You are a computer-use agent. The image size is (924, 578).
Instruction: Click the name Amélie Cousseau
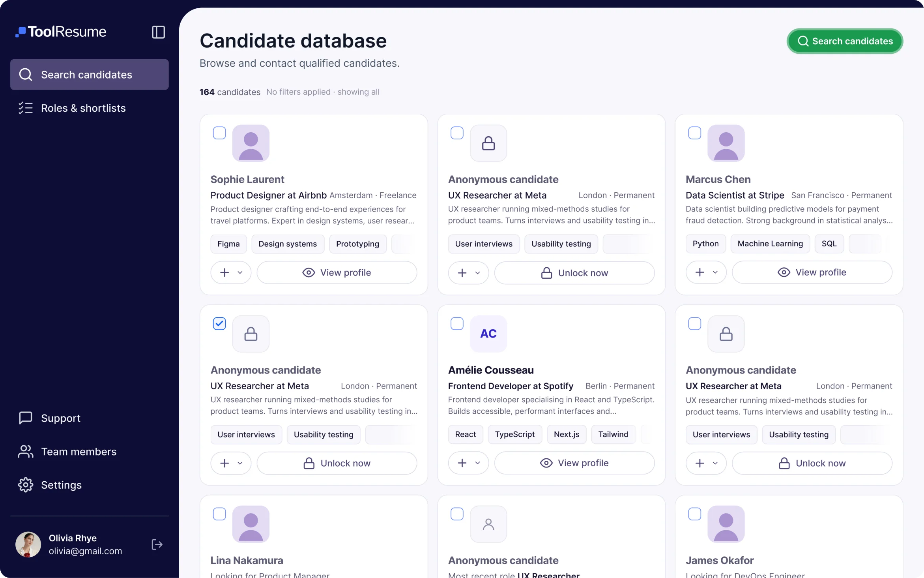point(491,370)
